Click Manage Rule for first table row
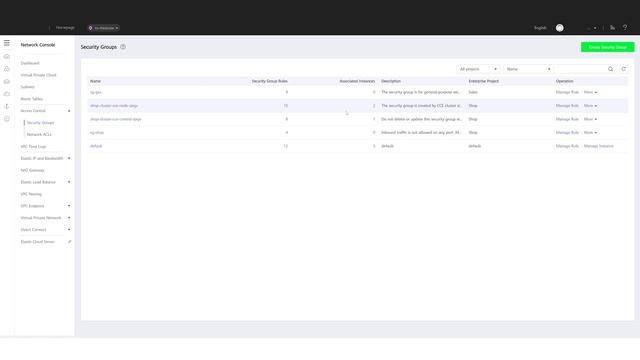Viewport: 640px width, 360px height. (567, 92)
